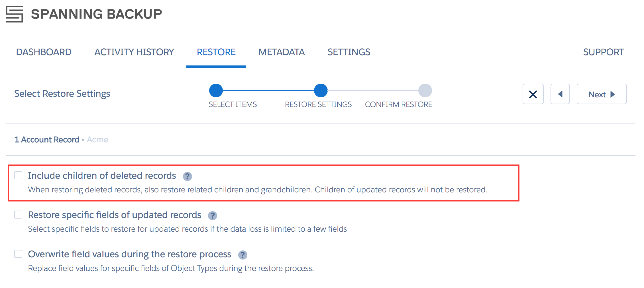
Task: Open help tooltip for Restore specific fields
Action: point(212,216)
